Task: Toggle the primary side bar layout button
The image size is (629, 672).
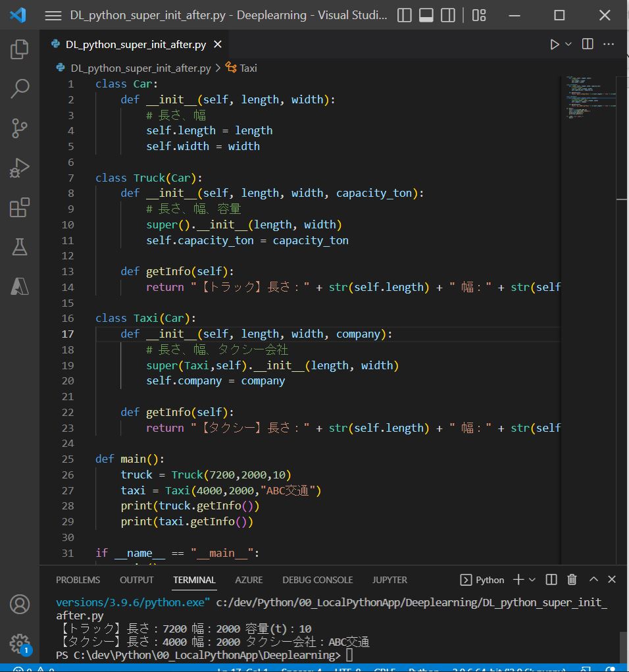Action: 405,15
